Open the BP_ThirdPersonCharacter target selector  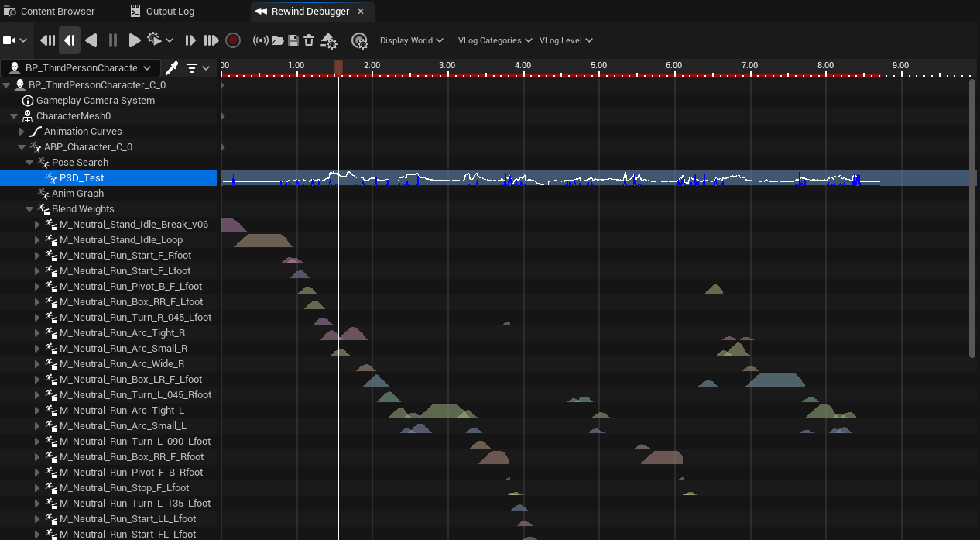click(81, 68)
